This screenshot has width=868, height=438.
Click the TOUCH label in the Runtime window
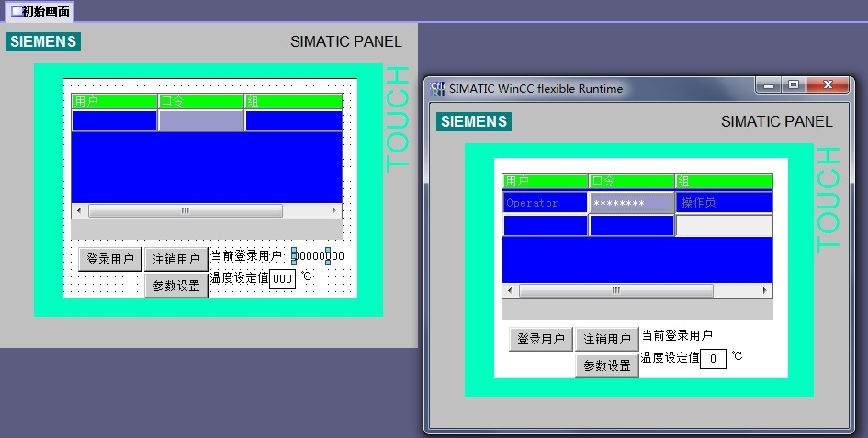(829, 200)
